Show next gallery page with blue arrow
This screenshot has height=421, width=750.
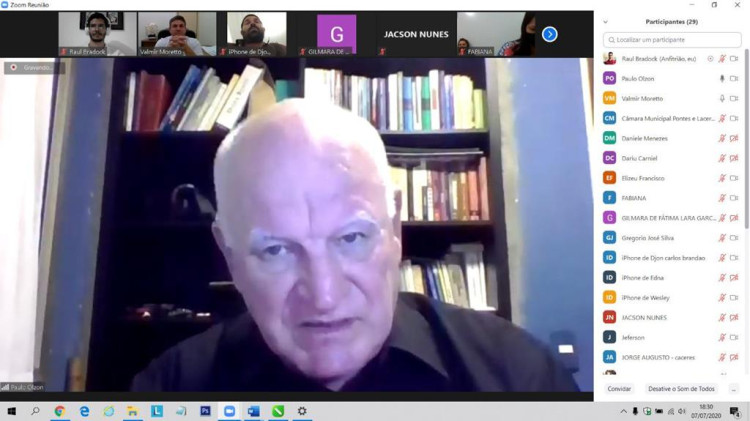coord(550,34)
